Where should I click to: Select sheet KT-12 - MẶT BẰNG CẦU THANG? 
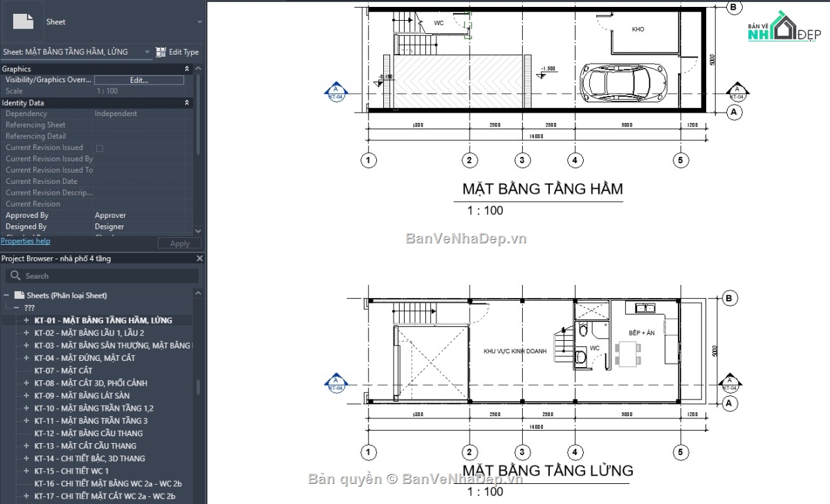[x=89, y=433]
